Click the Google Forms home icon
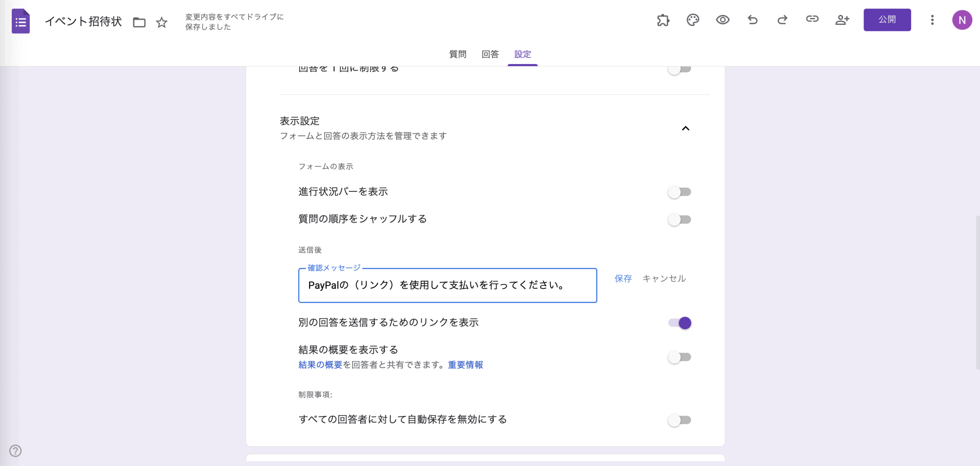980x466 pixels. point(21,21)
